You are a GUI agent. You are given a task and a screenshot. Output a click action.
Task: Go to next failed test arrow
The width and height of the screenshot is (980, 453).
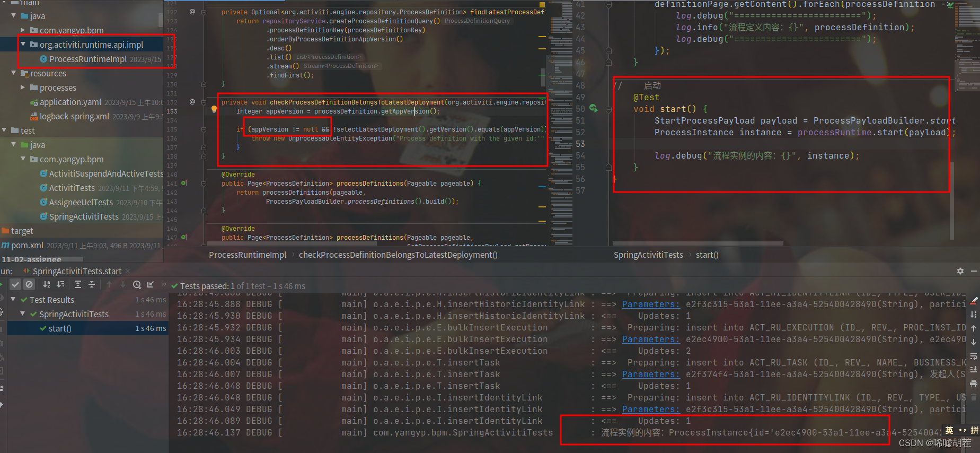point(123,285)
